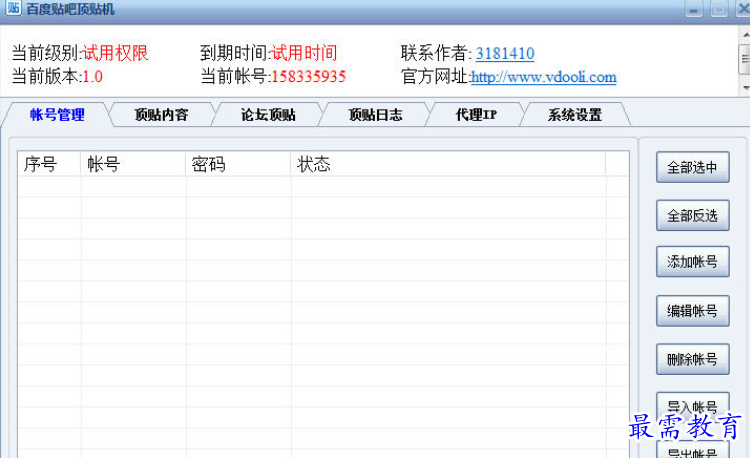
Task: Close the 百度贴吧顶贴机 window
Action: click(x=743, y=9)
